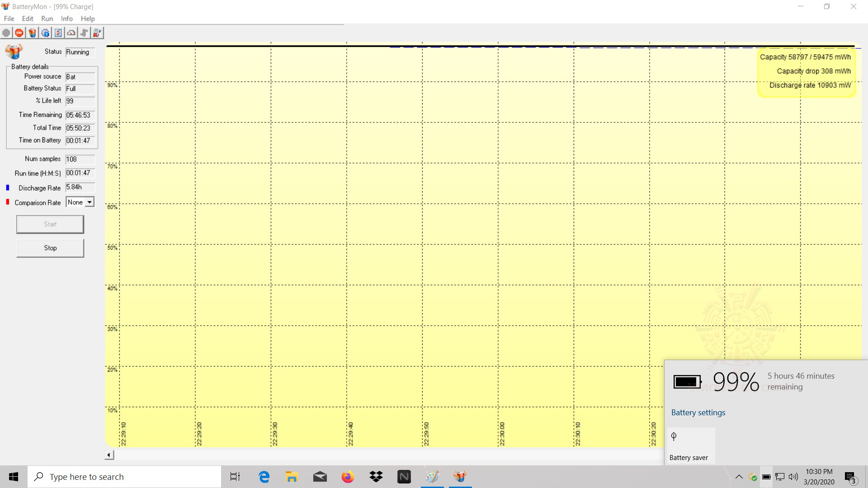Click the graph's left scroll arrow
868x488 pixels.
click(109, 455)
